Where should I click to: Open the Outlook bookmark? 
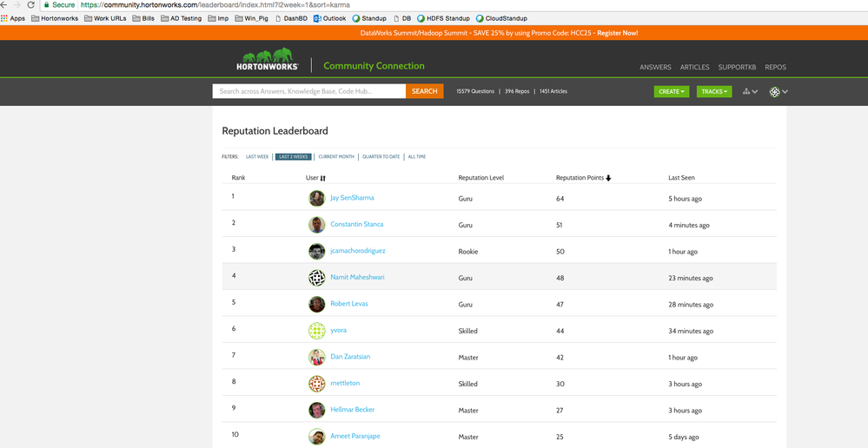[x=330, y=18]
